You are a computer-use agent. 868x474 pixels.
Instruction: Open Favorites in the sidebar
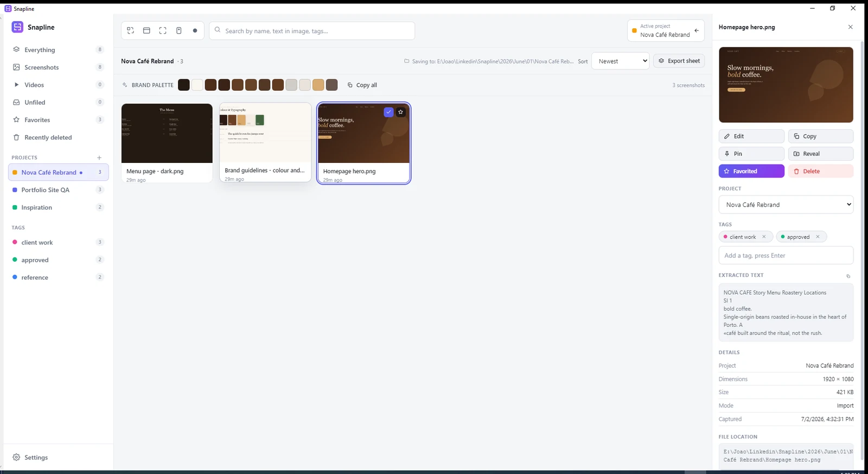[59, 119]
